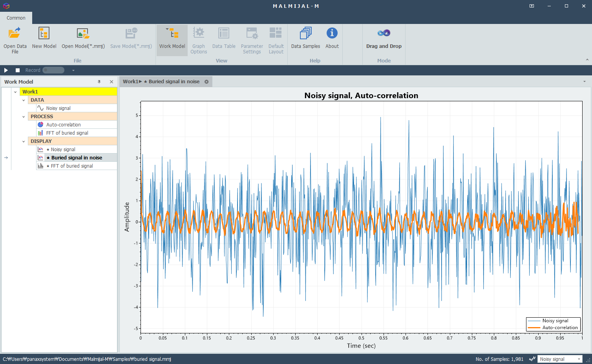Click the No. of Samples status text
The image size is (592, 364).
pyautogui.click(x=499, y=359)
